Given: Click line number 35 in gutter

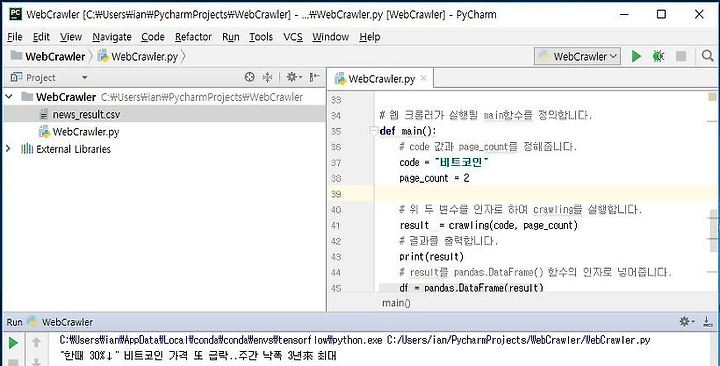Looking at the screenshot, I should pyautogui.click(x=336, y=131).
